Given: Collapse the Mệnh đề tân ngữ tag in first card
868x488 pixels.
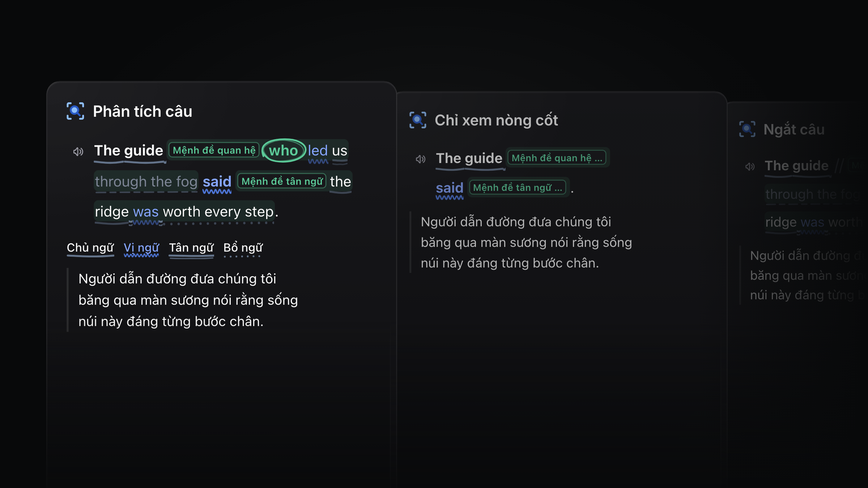Looking at the screenshot, I should [282, 181].
